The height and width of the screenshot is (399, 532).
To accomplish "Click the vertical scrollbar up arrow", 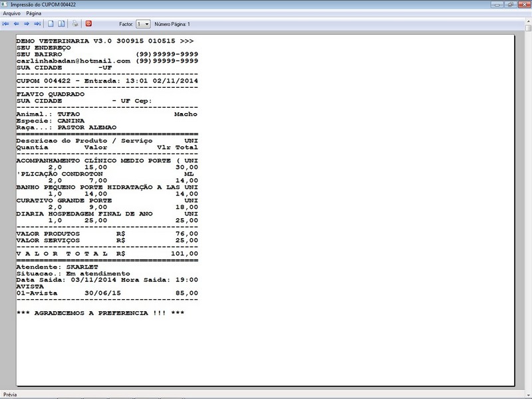I will click(x=529, y=21).
